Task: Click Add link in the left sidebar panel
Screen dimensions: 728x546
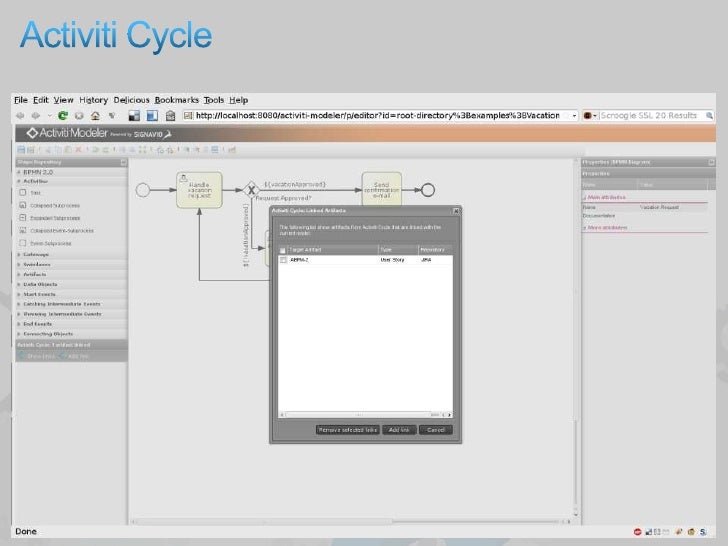Action: [74, 356]
